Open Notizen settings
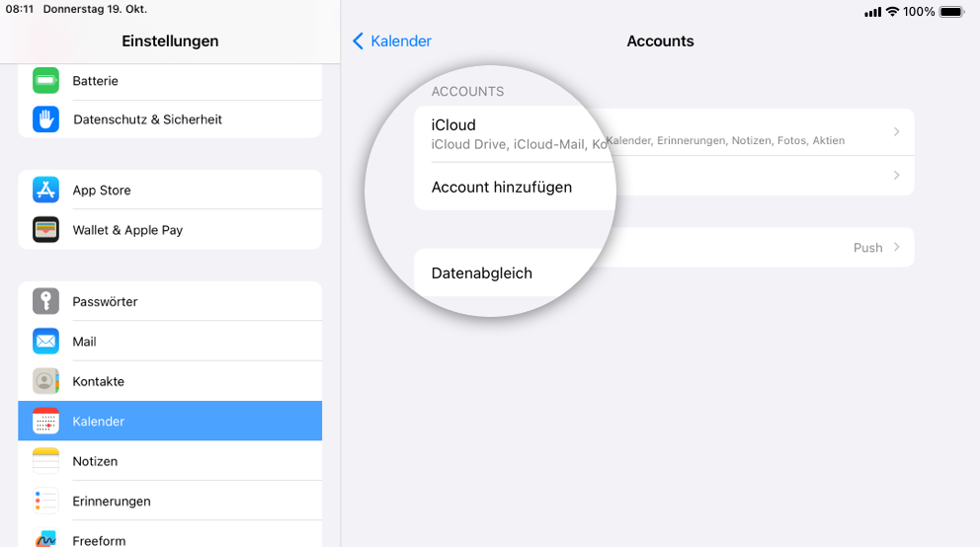The height and width of the screenshot is (547, 980). [x=170, y=461]
